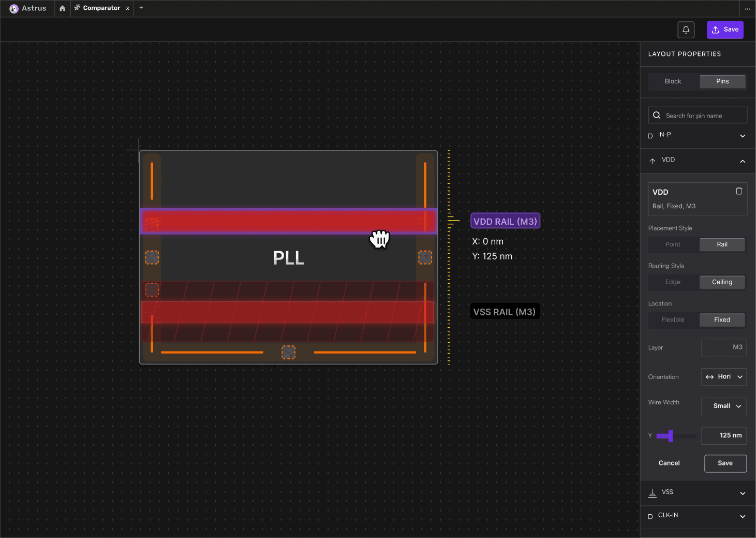
Task: Click the purple Save button in toolbar
Action: (x=725, y=30)
